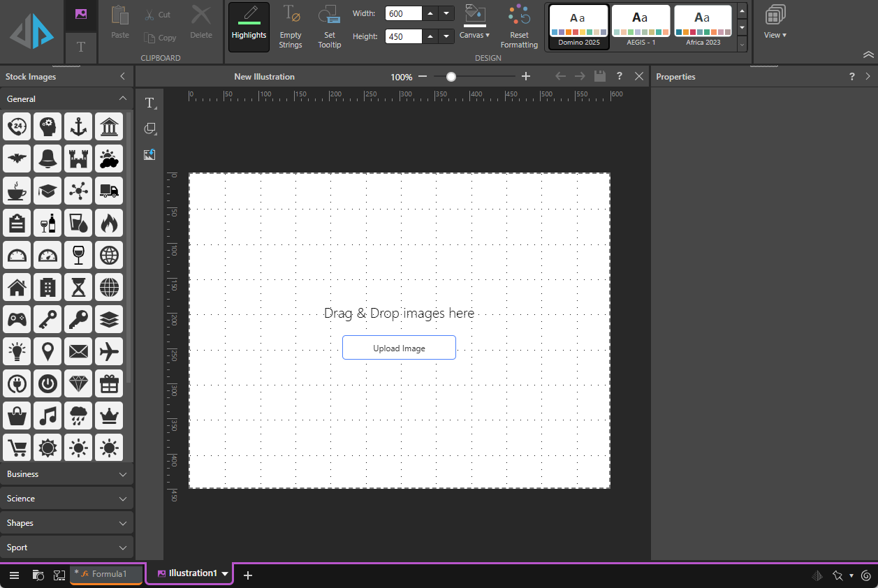Click the insert image tool icon
Viewport: 878px width, 588px height.
[149, 154]
